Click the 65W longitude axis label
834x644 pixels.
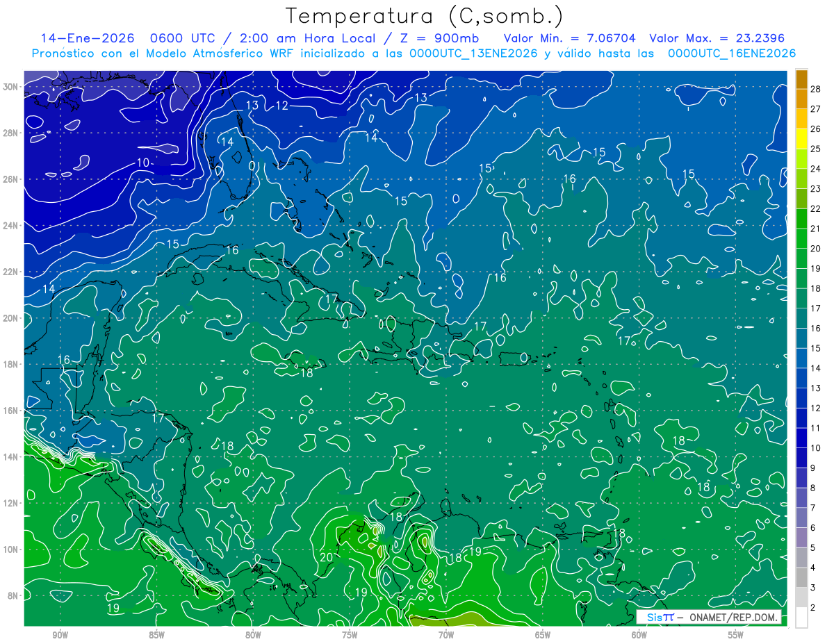[x=543, y=635]
